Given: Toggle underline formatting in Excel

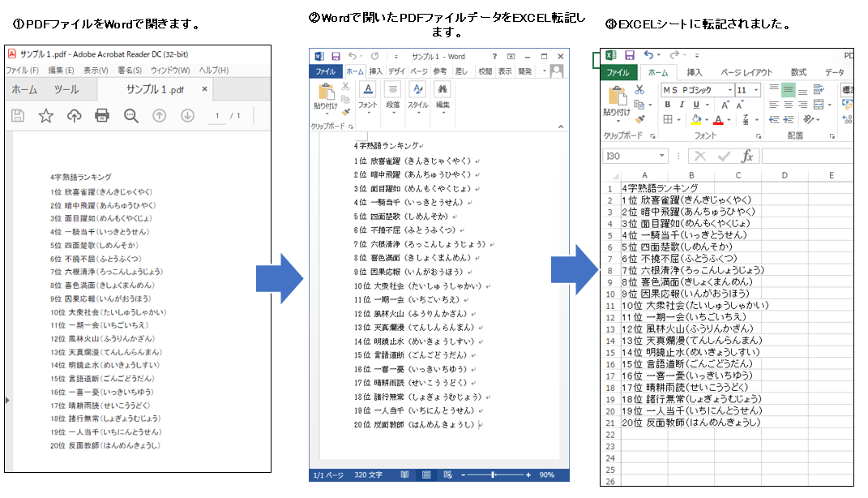Looking at the screenshot, I should (x=696, y=105).
